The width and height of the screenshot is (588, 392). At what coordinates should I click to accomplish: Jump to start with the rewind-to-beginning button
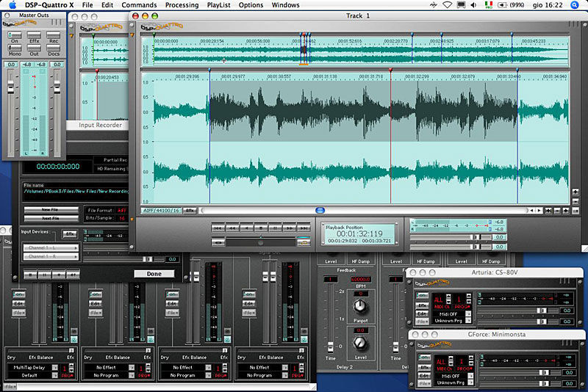(x=218, y=229)
